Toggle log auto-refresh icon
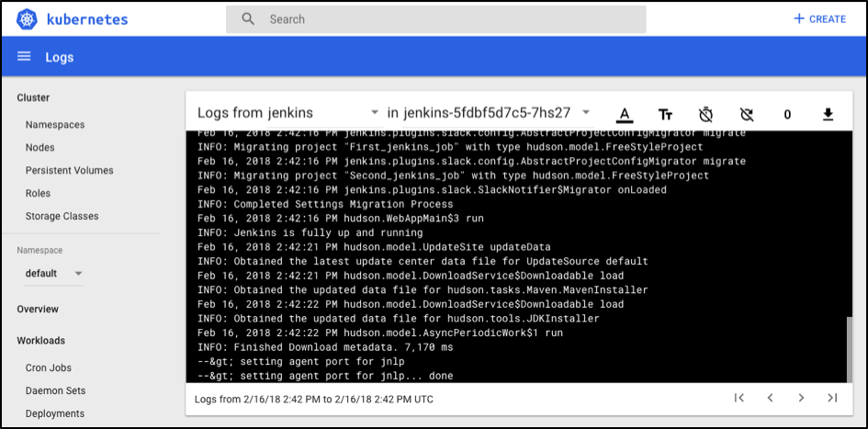 click(747, 115)
